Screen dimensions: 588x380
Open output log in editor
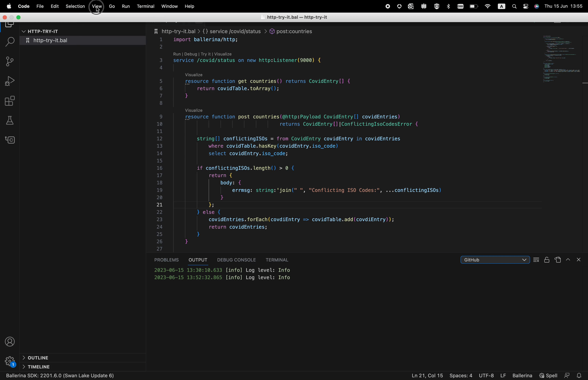click(x=558, y=260)
